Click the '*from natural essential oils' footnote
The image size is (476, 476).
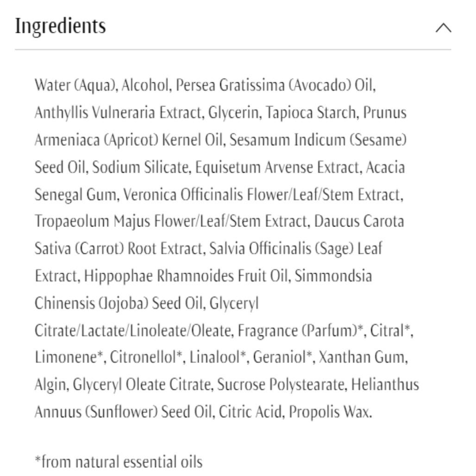click(x=119, y=462)
